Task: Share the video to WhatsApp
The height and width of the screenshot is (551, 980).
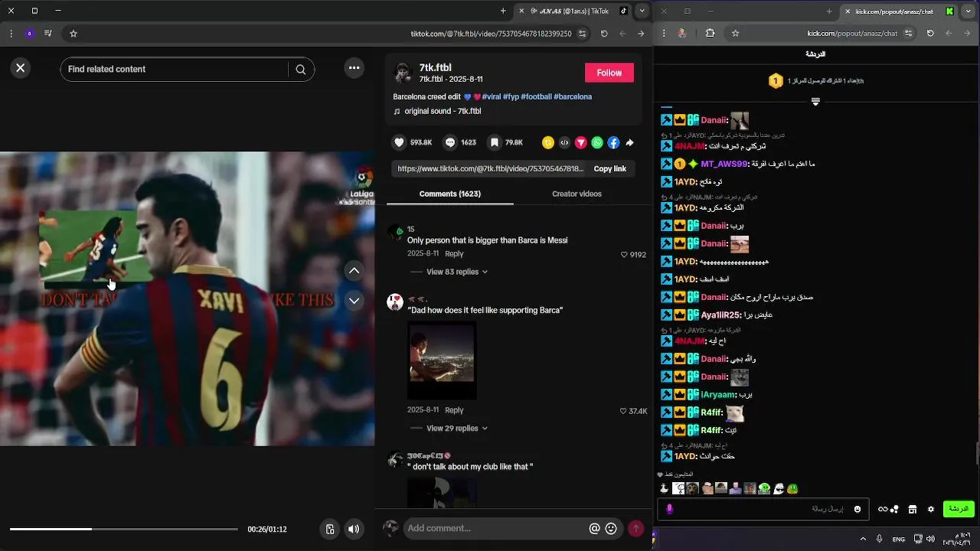Action: click(597, 142)
